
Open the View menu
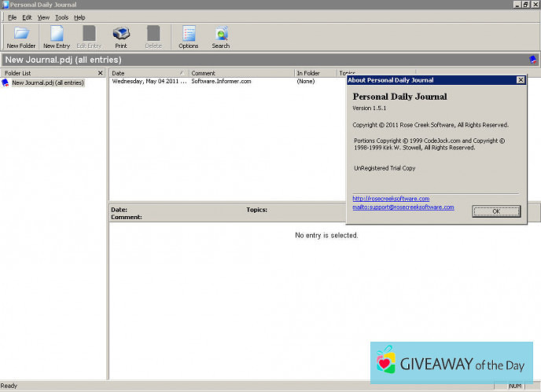[x=43, y=17]
